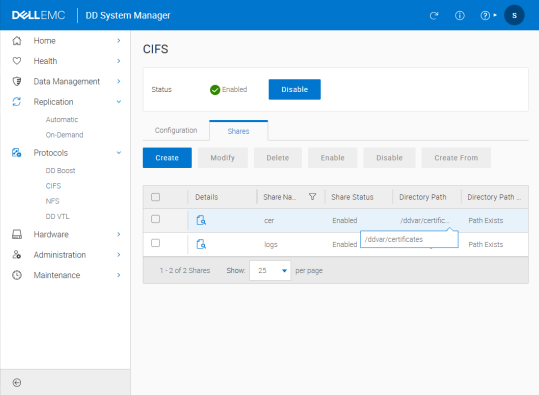Click the Home house icon

[x=17, y=41]
